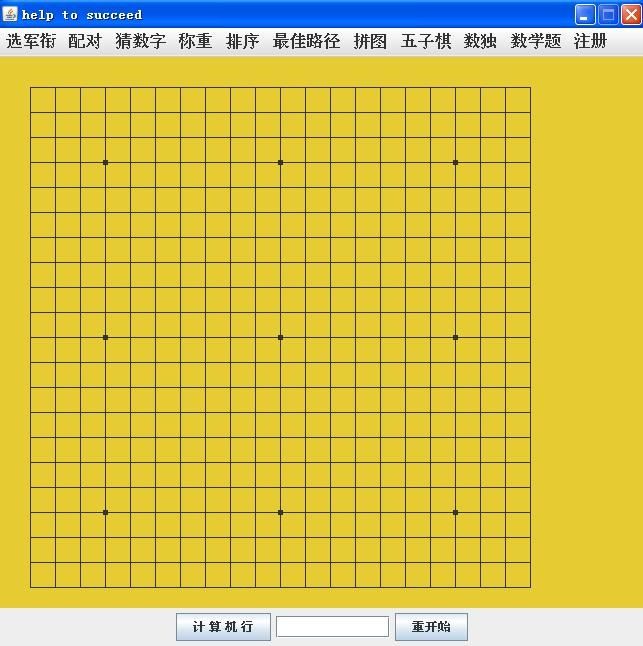Place a stone on the top-right star point

(x=456, y=162)
